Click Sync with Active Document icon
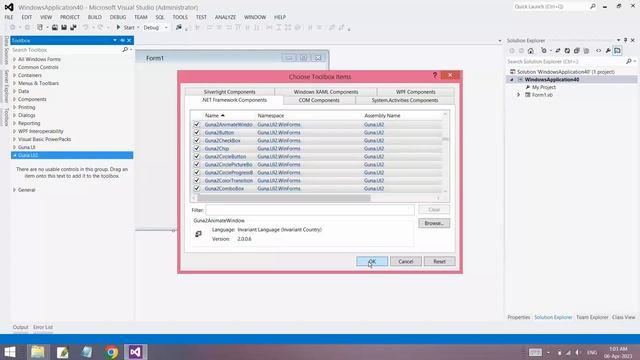Viewport: 640px width, 360px height. point(558,51)
